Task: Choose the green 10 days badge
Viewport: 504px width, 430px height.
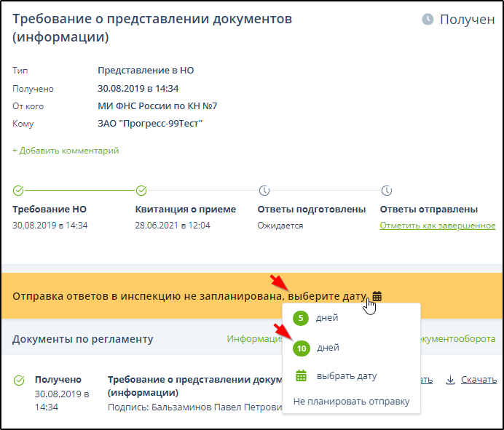Action: coord(301,349)
